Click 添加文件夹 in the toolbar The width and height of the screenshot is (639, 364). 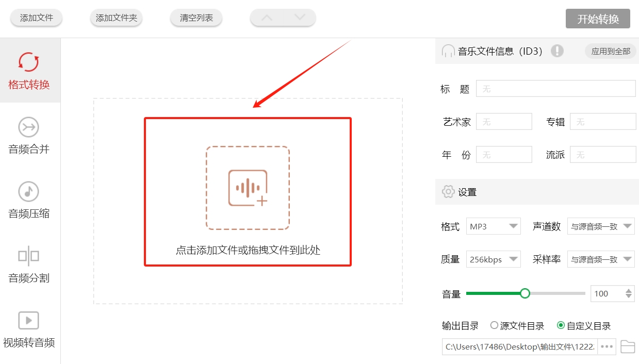click(116, 17)
